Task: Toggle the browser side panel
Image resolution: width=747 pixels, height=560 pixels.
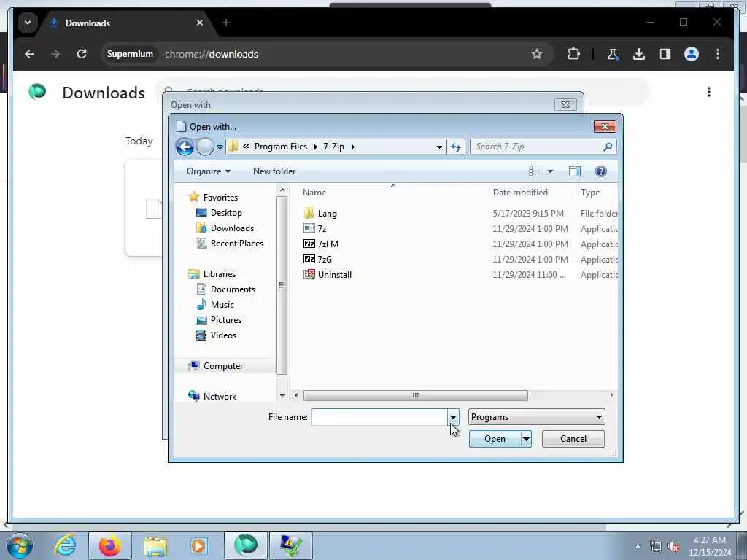Action: coord(665,54)
